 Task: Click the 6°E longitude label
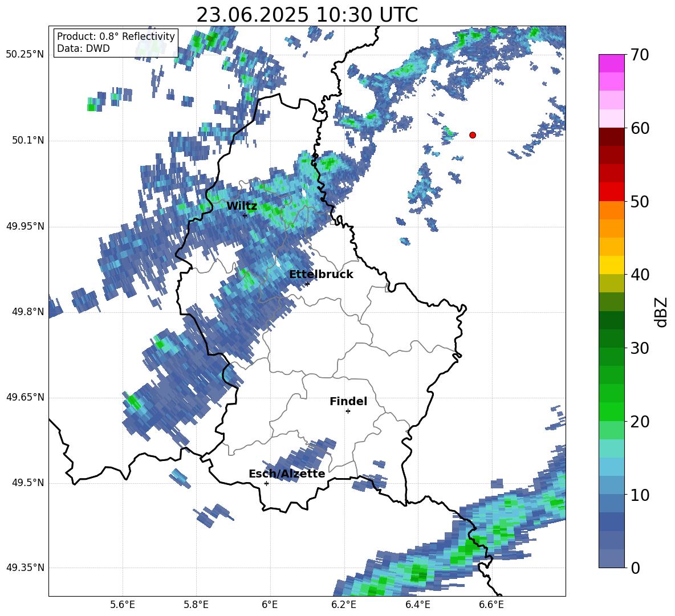[x=270, y=605]
